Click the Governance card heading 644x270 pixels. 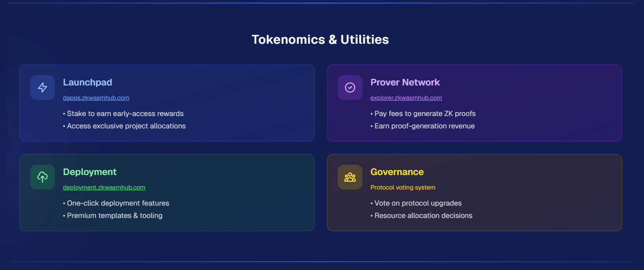(x=397, y=172)
